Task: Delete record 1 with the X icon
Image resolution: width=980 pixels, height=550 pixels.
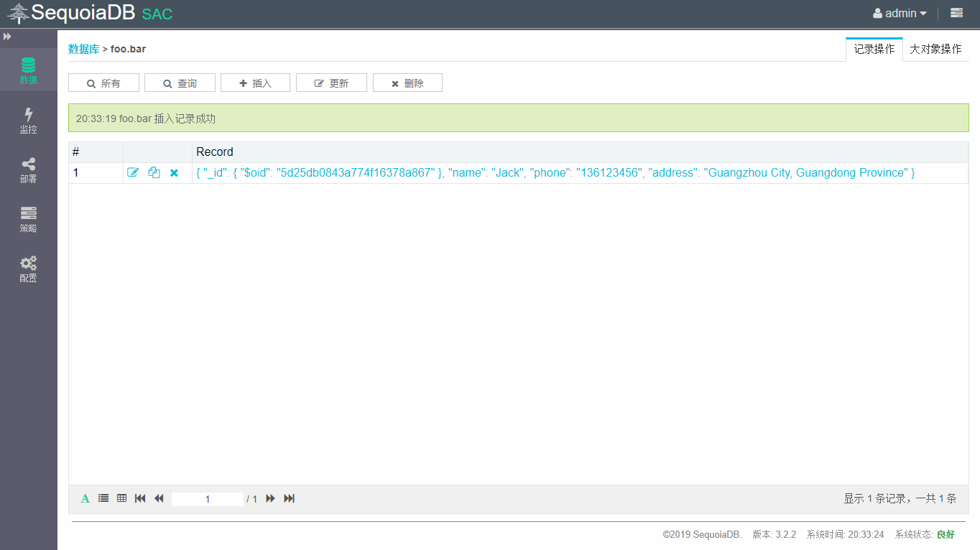Action: 174,173
